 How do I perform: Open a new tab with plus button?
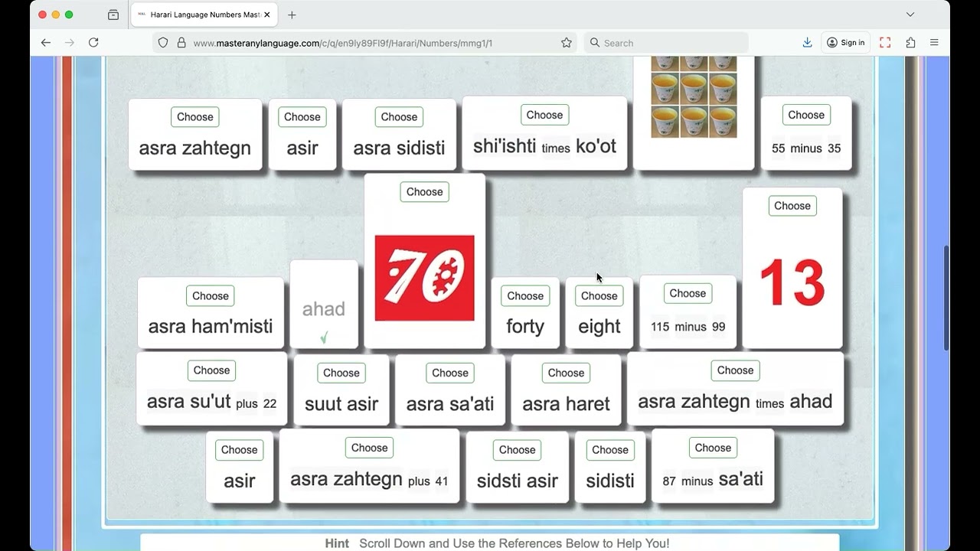pyautogui.click(x=292, y=15)
